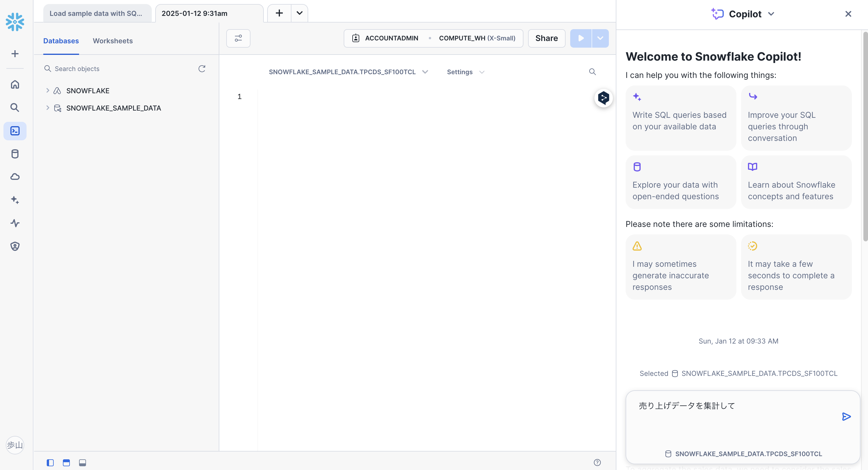Viewport: 868px width, 470px height.
Task: Click the Share button
Action: [x=546, y=38]
